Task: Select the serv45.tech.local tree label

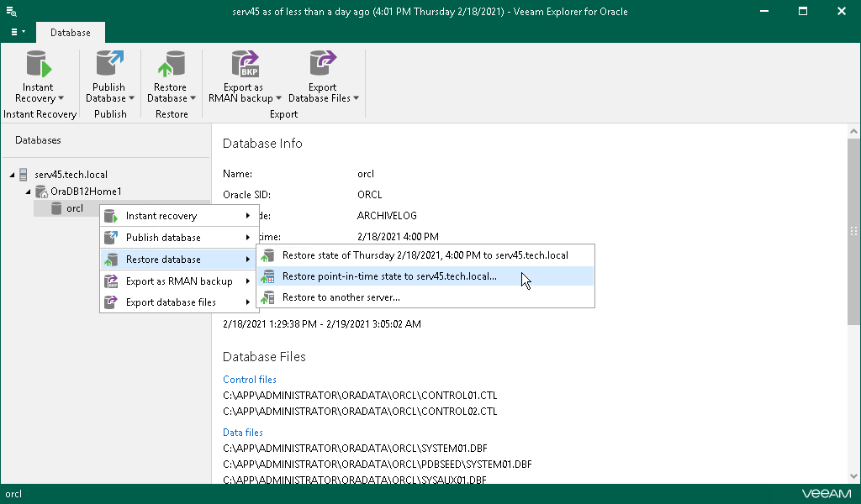Action: click(x=71, y=175)
